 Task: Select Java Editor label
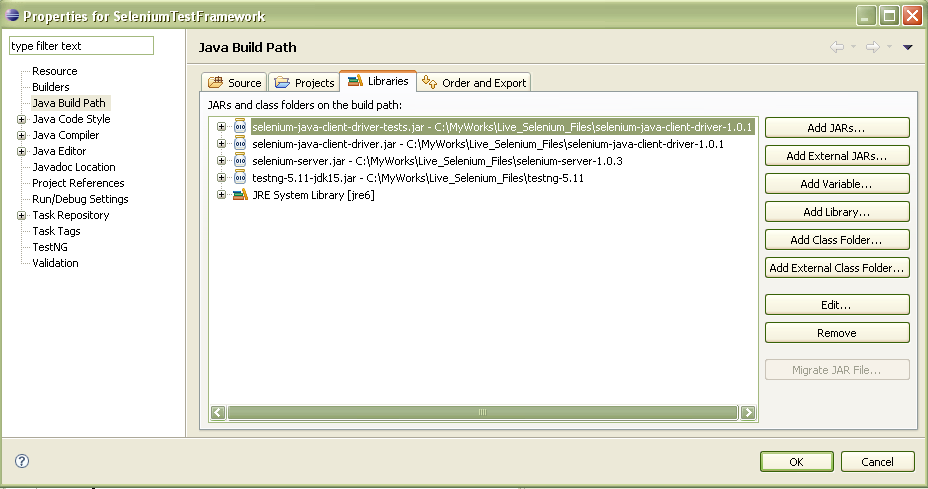59,151
